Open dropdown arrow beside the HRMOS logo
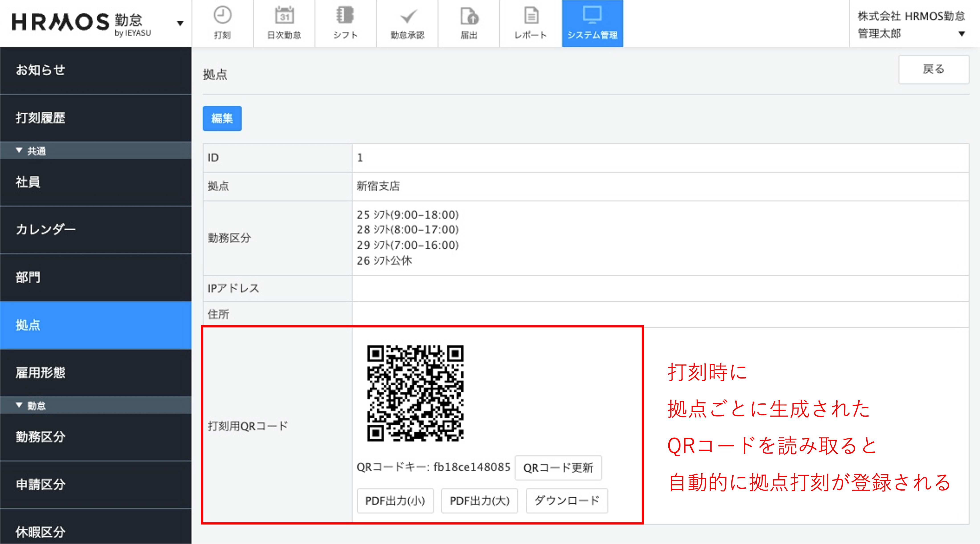Image resolution: width=980 pixels, height=544 pixels. [x=180, y=23]
